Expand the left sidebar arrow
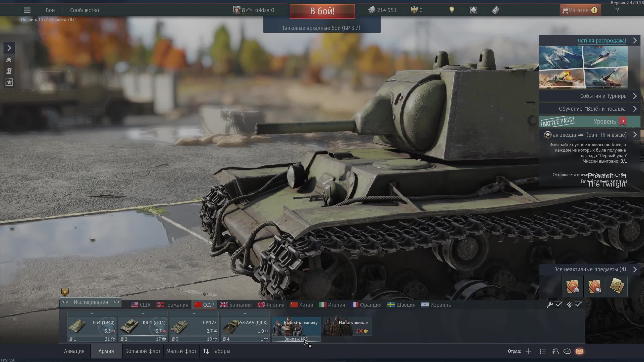 coord(9,48)
